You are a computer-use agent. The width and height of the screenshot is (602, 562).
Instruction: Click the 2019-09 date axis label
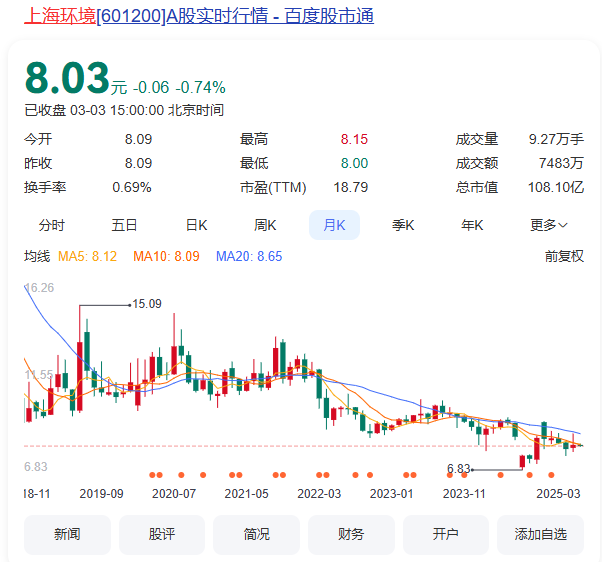101,494
